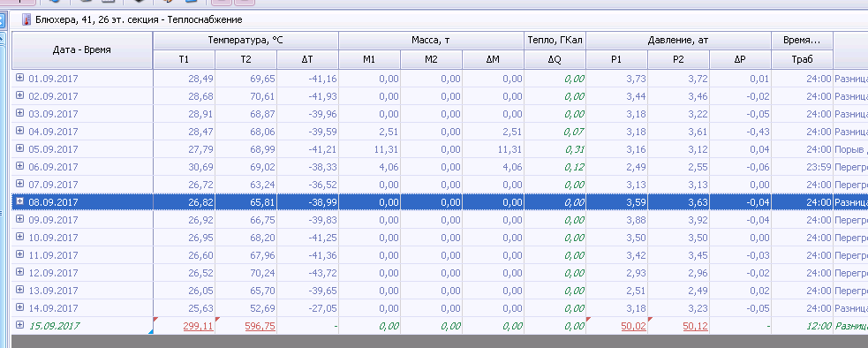Expand the 06.09.2017 row
The height and width of the screenshot is (348, 868).
[20, 166]
